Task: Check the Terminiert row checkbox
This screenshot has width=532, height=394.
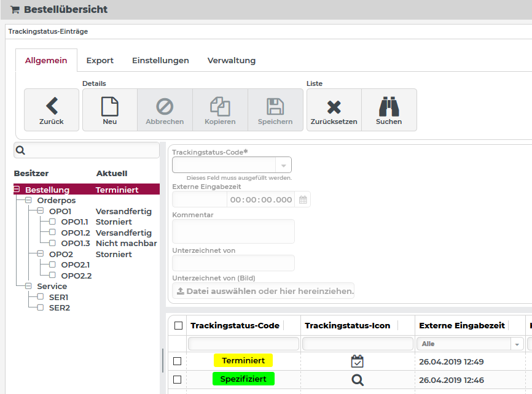Action: (x=178, y=361)
